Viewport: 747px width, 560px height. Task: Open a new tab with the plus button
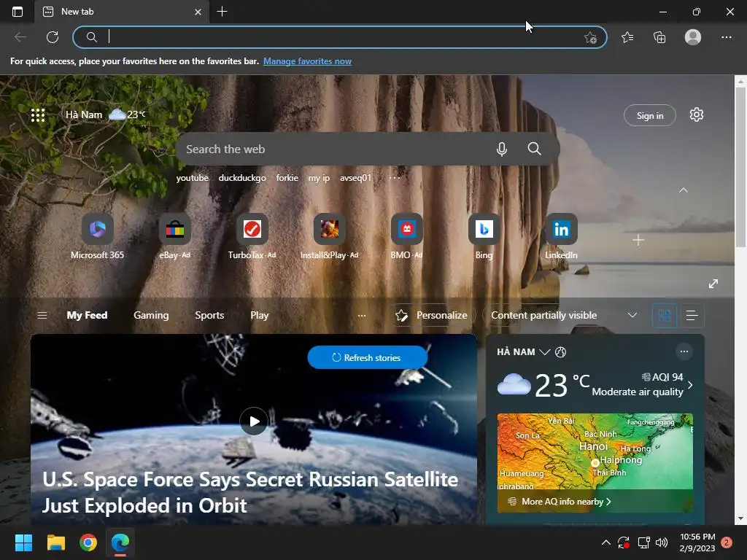click(222, 12)
